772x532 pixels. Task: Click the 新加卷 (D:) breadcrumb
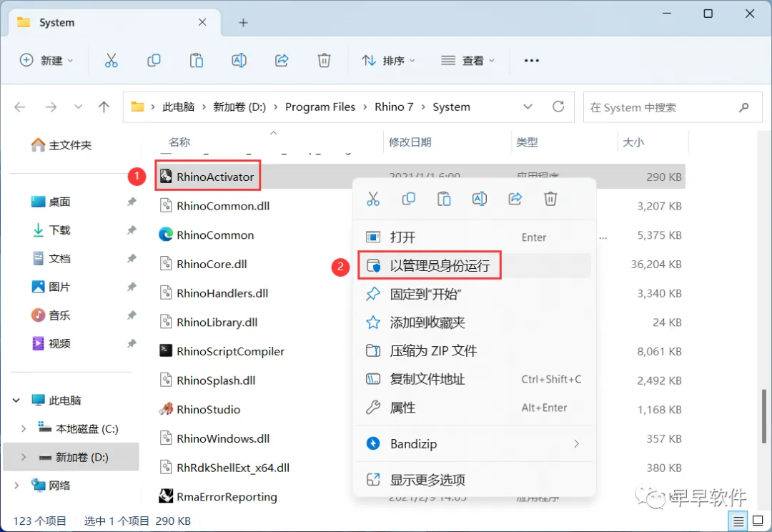tap(239, 107)
